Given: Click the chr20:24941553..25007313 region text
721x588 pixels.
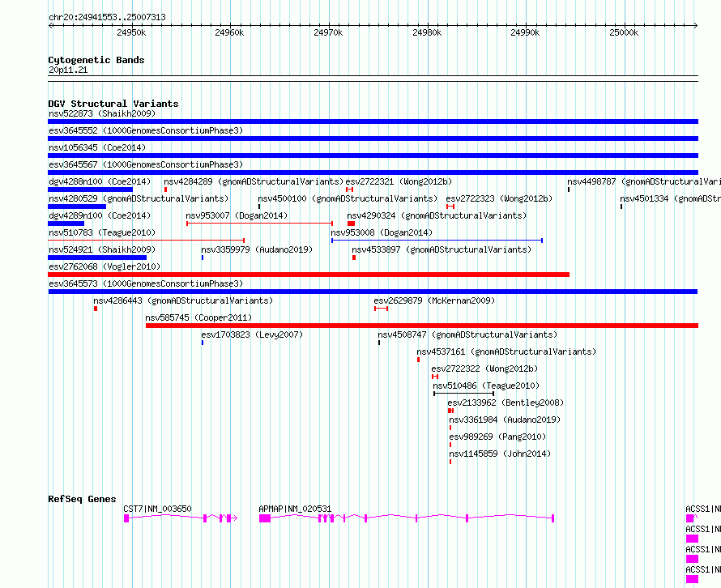Looking at the screenshot, I should [107, 18].
